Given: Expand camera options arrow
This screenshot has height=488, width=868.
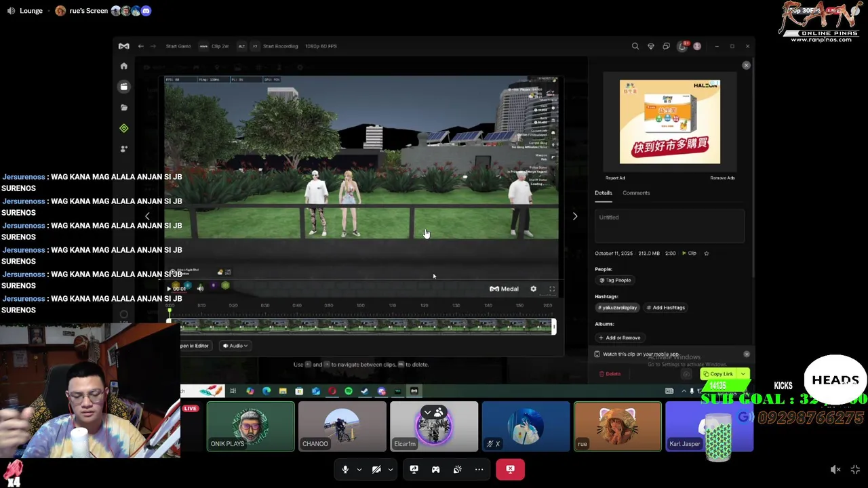Looking at the screenshot, I should (391, 469).
